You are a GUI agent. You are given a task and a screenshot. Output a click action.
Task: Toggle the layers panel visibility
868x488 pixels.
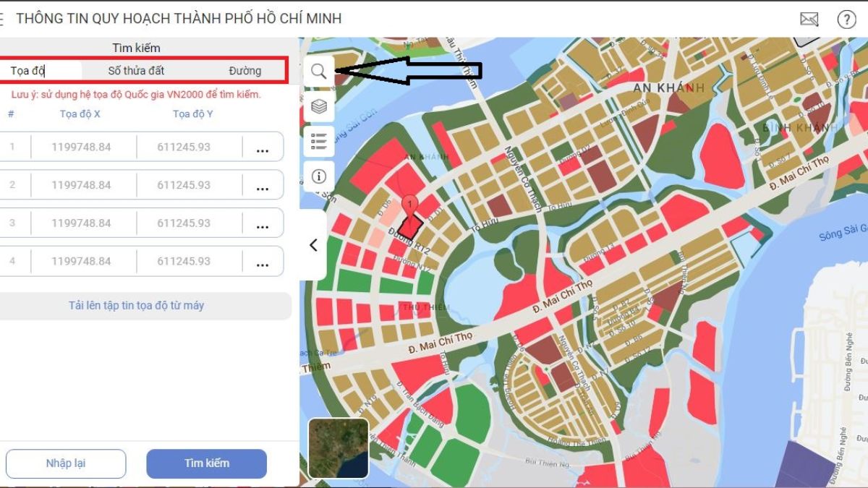click(318, 106)
